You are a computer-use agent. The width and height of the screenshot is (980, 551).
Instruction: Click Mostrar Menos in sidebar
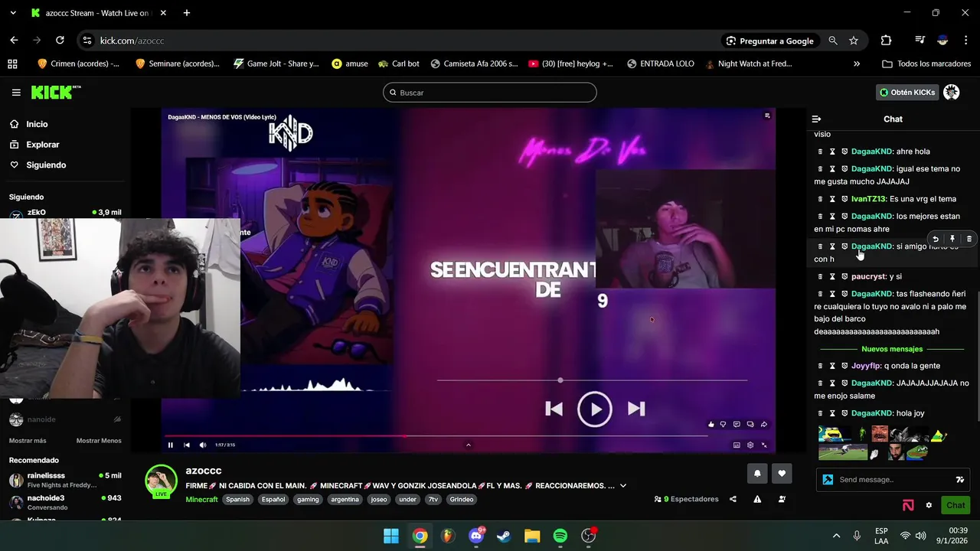pos(99,441)
